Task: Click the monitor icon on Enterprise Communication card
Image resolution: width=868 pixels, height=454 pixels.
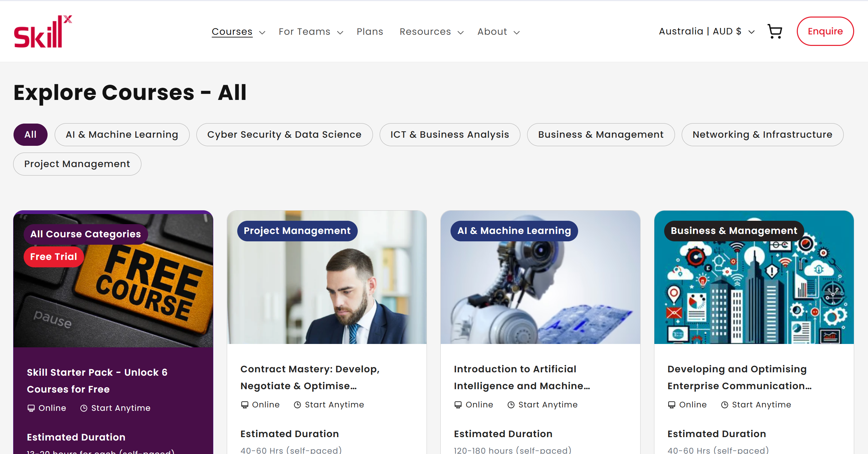Action: tap(672, 405)
